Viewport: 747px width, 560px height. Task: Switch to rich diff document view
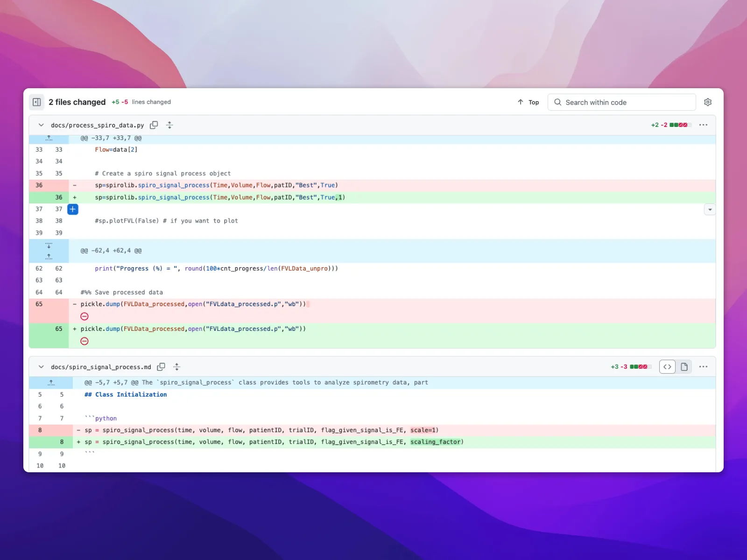point(684,367)
